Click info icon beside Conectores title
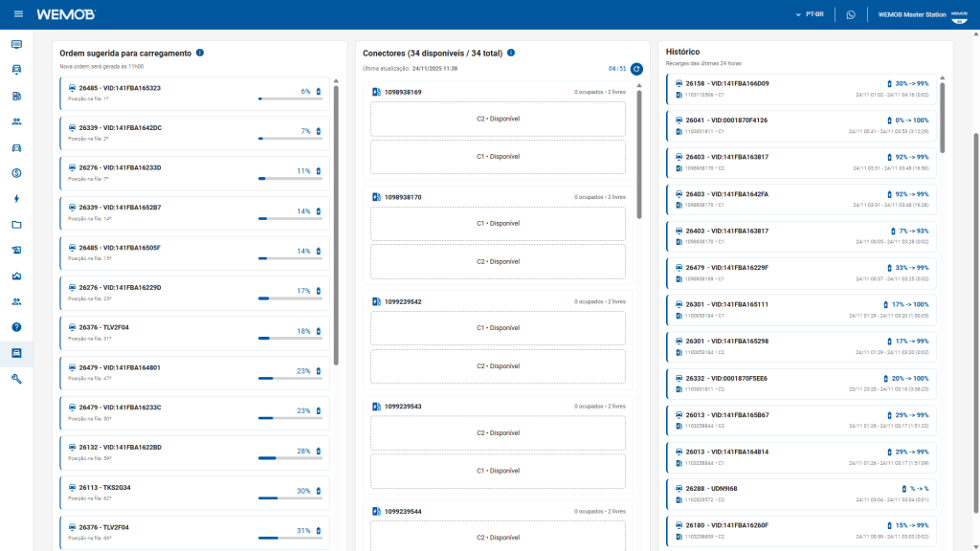Image resolution: width=980 pixels, height=551 pixels. pyautogui.click(x=512, y=53)
